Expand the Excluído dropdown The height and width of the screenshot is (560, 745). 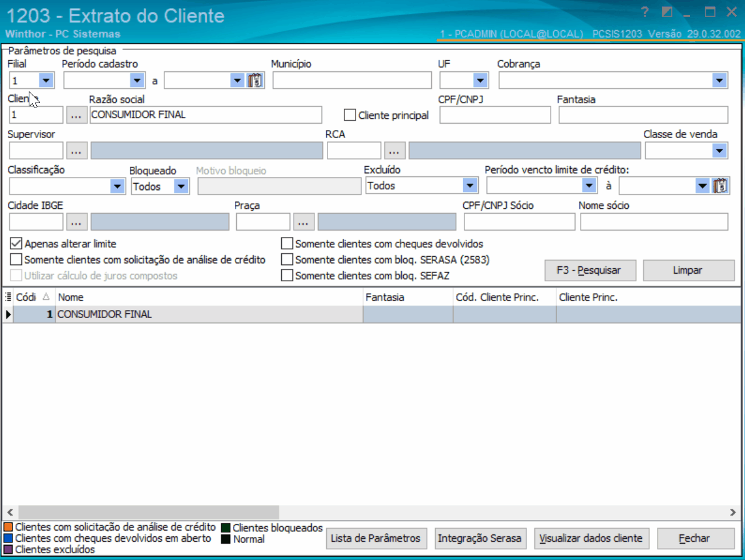coord(470,186)
